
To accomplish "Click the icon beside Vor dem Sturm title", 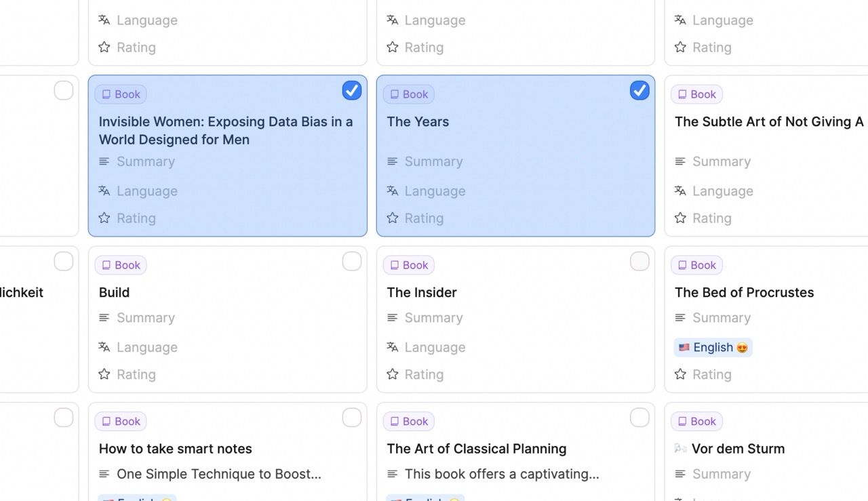I will click(680, 449).
